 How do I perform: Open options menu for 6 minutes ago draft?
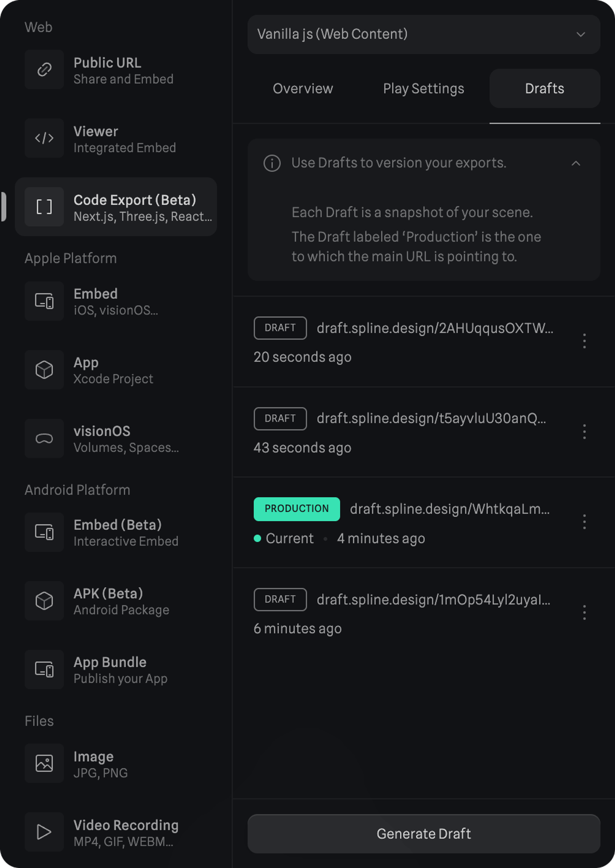tap(584, 612)
